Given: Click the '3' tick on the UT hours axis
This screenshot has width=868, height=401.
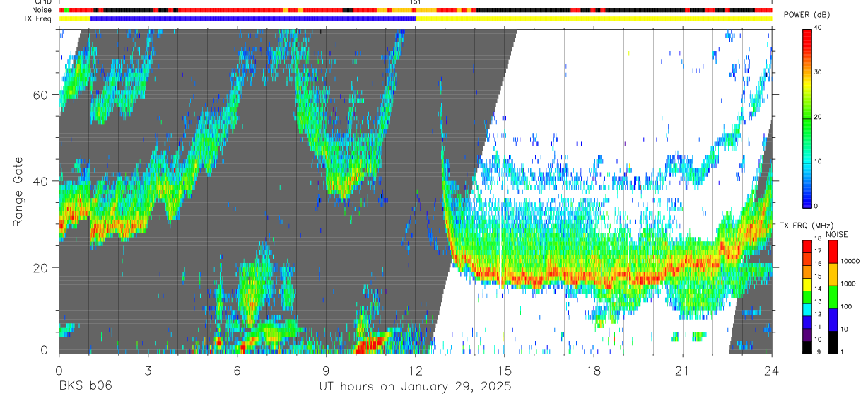Looking at the screenshot, I should pyautogui.click(x=148, y=370).
